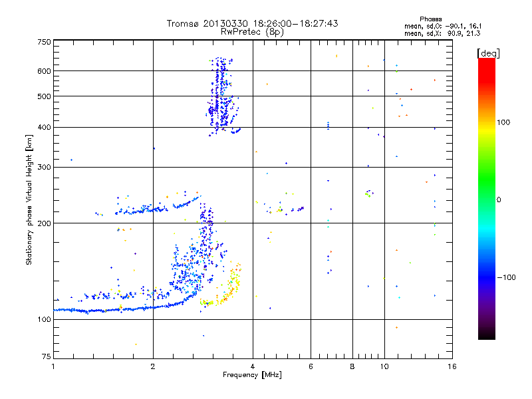The height and width of the screenshot is (399, 532).
Task: Click the '400' tick label on the height axis
Action: (x=44, y=128)
